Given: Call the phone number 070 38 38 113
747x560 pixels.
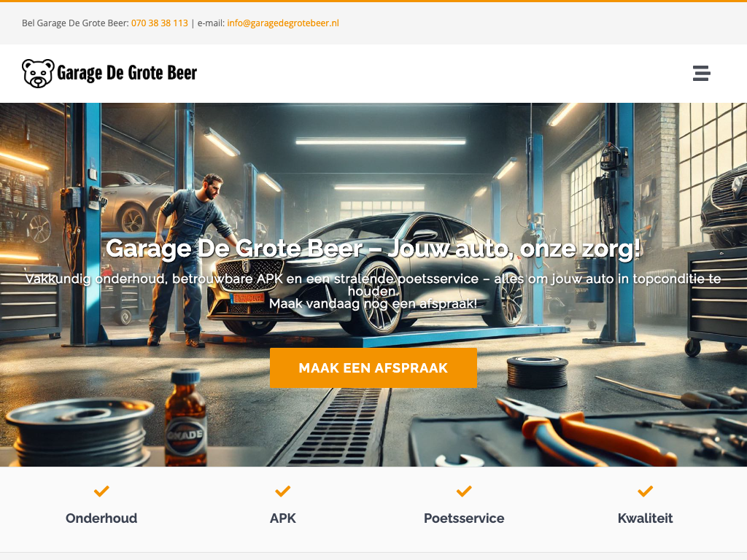Looking at the screenshot, I should coord(159,23).
